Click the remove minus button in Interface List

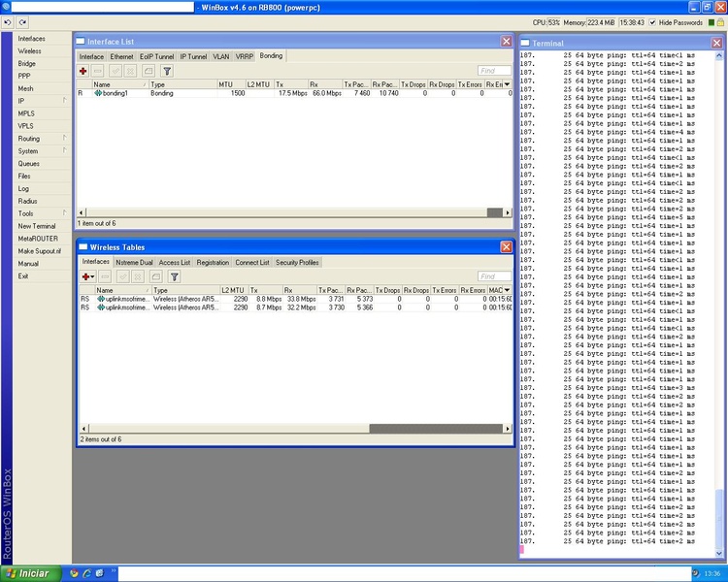point(97,71)
